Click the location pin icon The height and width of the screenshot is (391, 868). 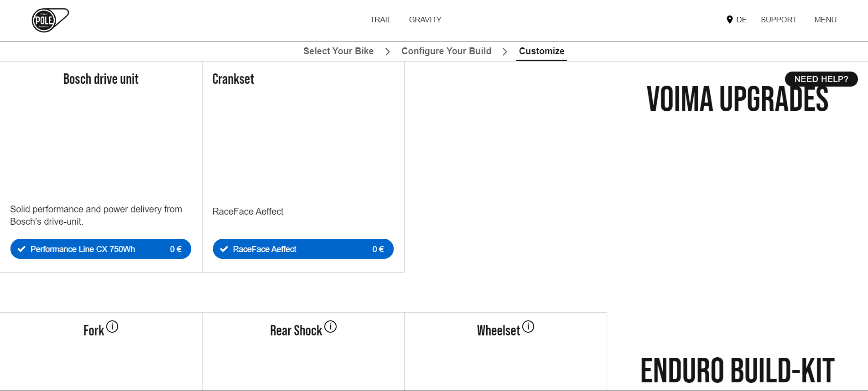pos(729,20)
